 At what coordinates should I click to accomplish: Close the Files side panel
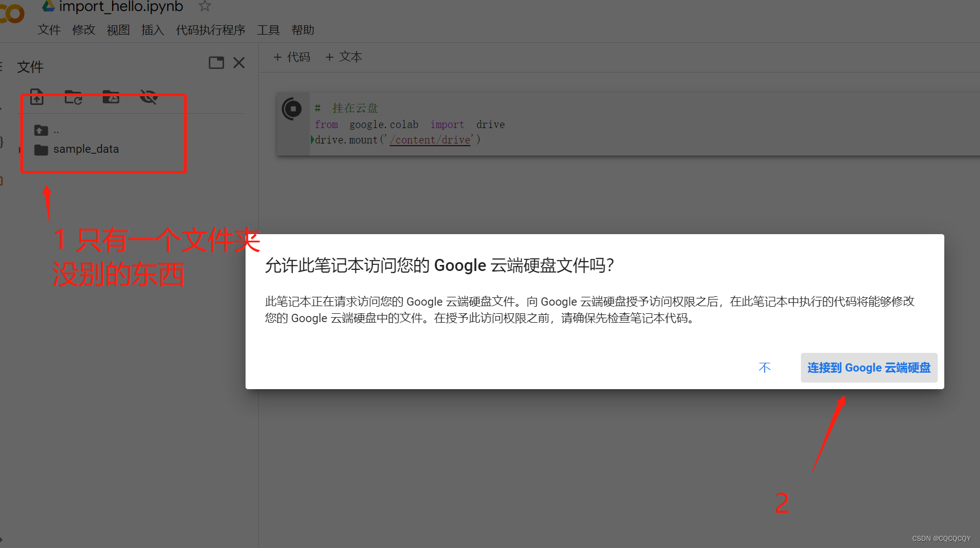pos(239,63)
